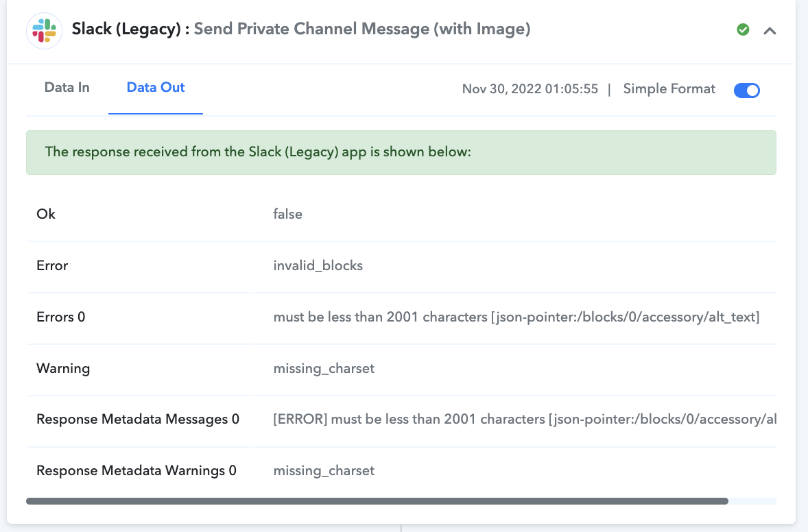Click the green response received banner
The width and height of the screenshot is (808, 532).
[401, 152]
